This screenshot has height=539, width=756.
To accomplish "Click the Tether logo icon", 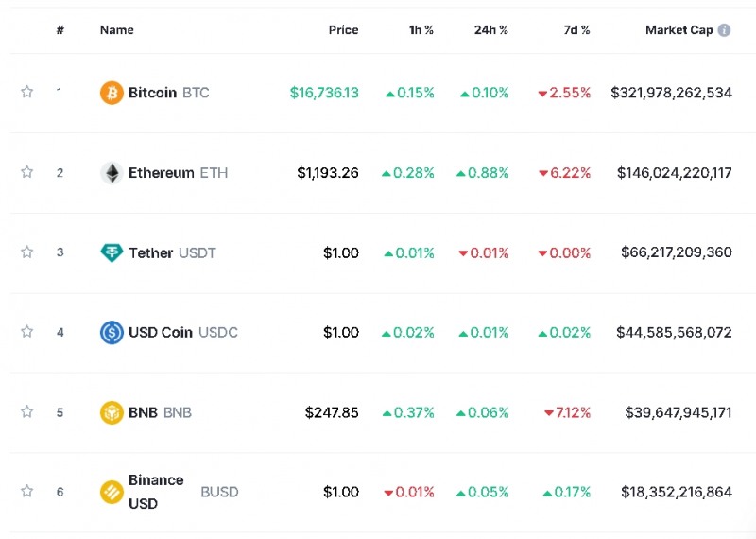I will 112,252.
